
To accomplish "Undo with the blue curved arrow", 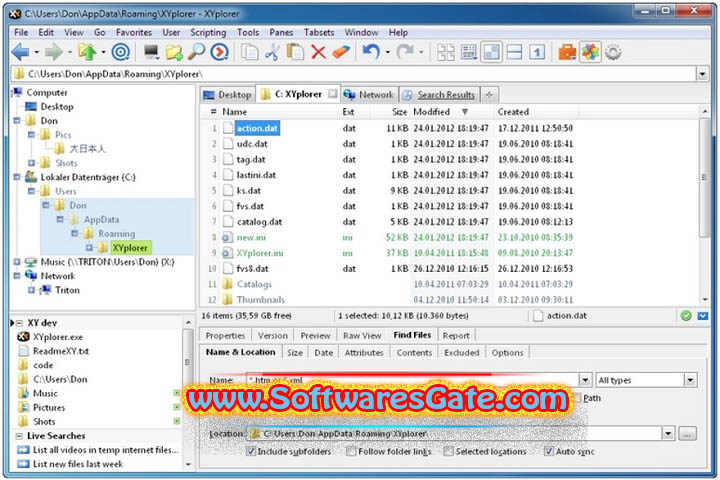I will (x=371, y=52).
